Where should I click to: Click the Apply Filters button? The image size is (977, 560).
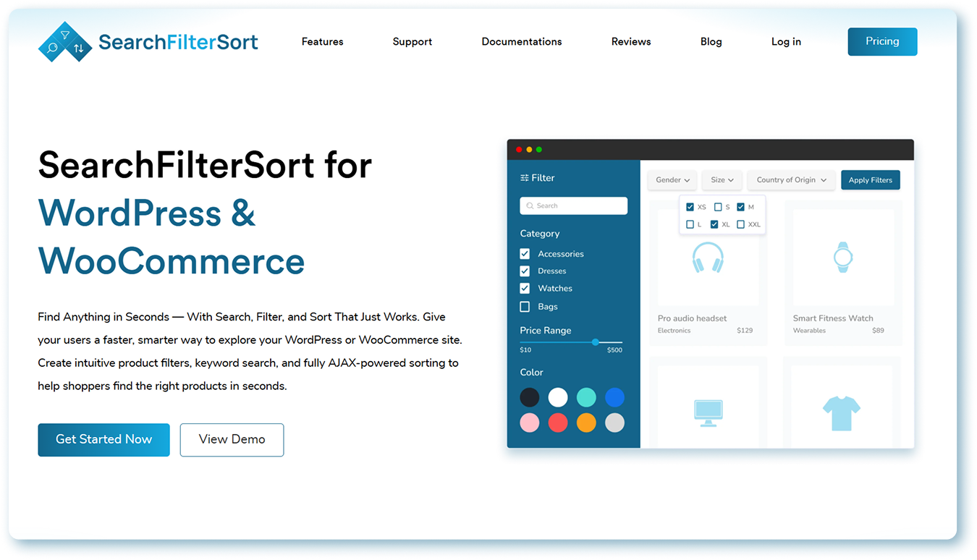(870, 180)
